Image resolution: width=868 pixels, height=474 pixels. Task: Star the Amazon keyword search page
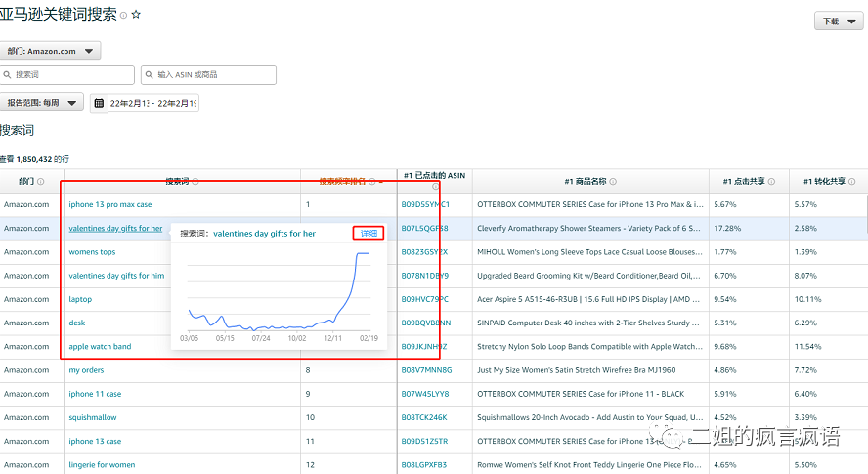click(x=136, y=15)
